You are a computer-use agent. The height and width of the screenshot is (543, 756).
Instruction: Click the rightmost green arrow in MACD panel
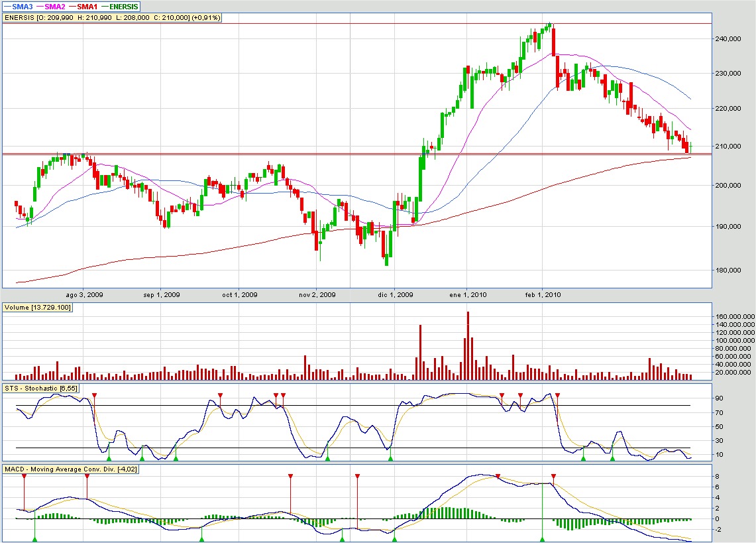(x=542, y=538)
